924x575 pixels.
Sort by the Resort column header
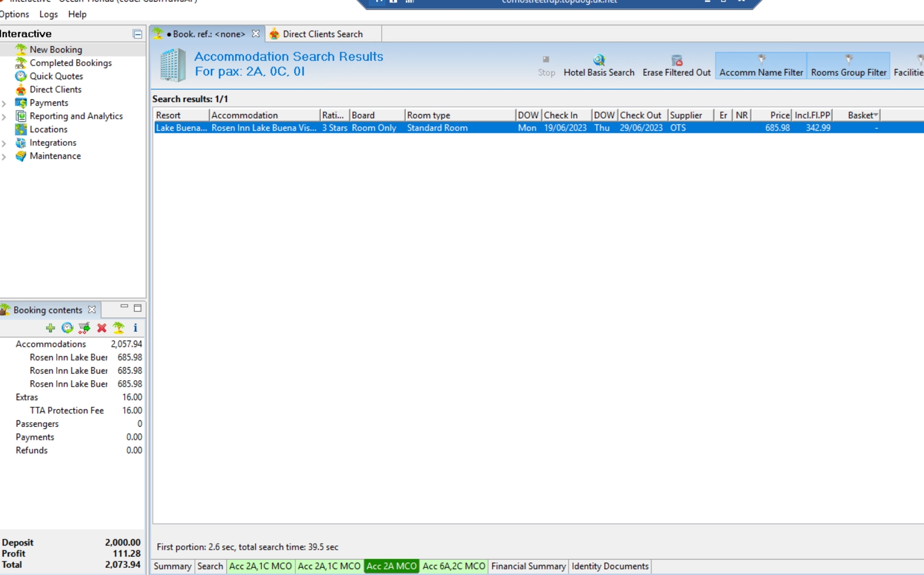tap(181, 115)
